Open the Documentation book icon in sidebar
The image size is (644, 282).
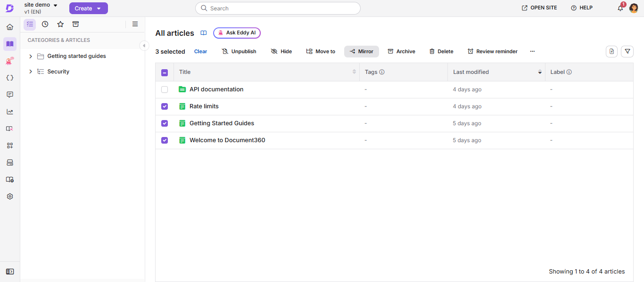coord(10,44)
